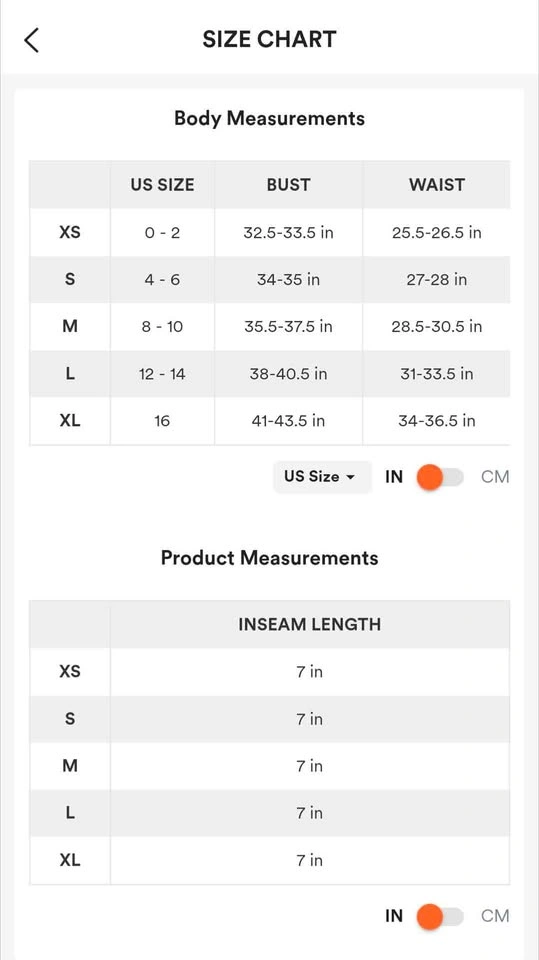
Task: Go back using the left arrow icon
Action: (x=32, y=40)
